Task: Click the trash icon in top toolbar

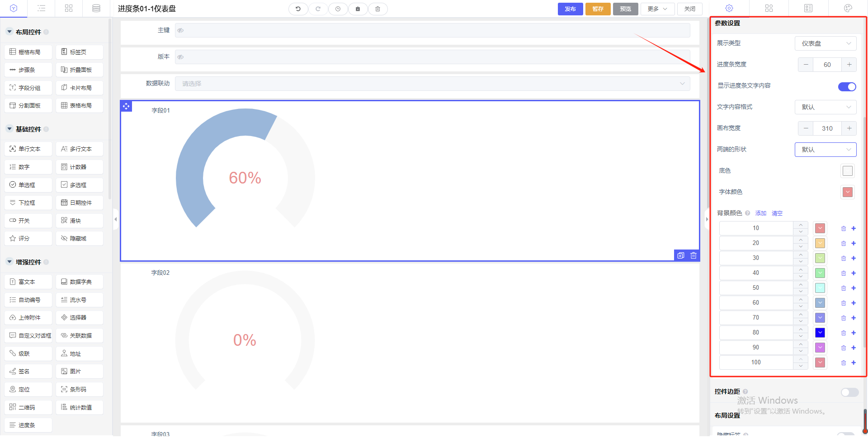Action: click(377, 9)
